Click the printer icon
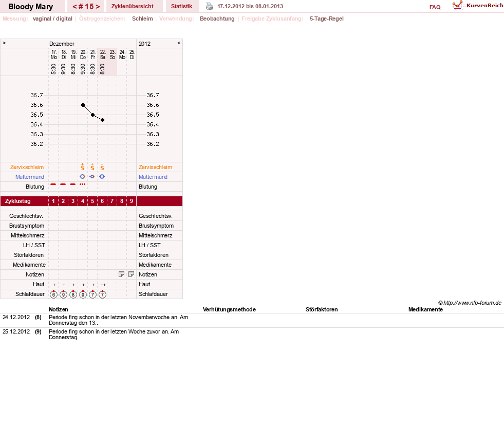This screenshot has width=504, height=426. (x=210, y=6)
